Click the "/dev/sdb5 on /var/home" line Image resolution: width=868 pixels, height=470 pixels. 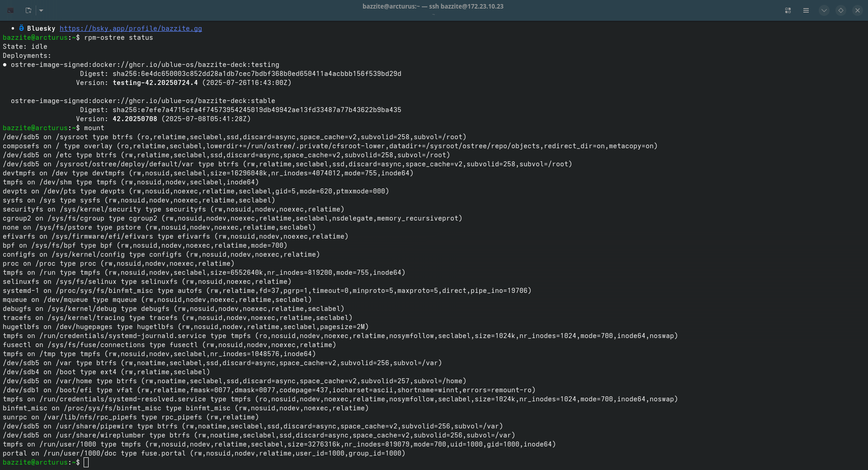235,381
